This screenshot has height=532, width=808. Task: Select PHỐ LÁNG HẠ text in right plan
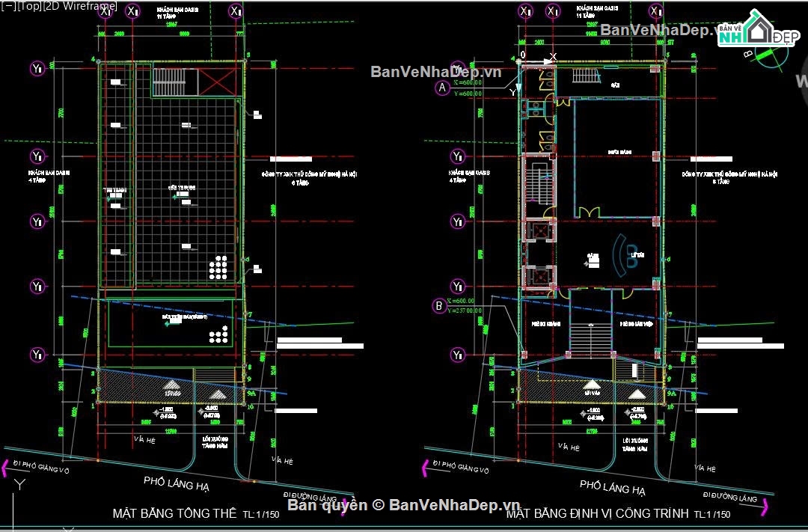click(x=612, y=486)
